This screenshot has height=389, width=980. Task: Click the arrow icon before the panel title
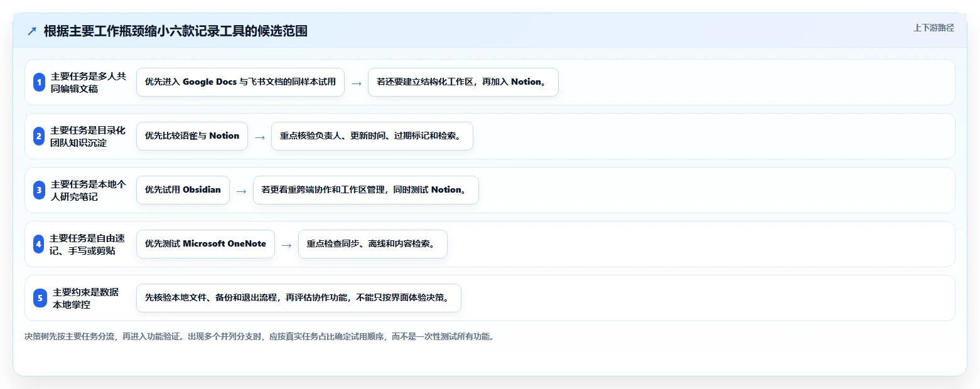coord(31,31)
